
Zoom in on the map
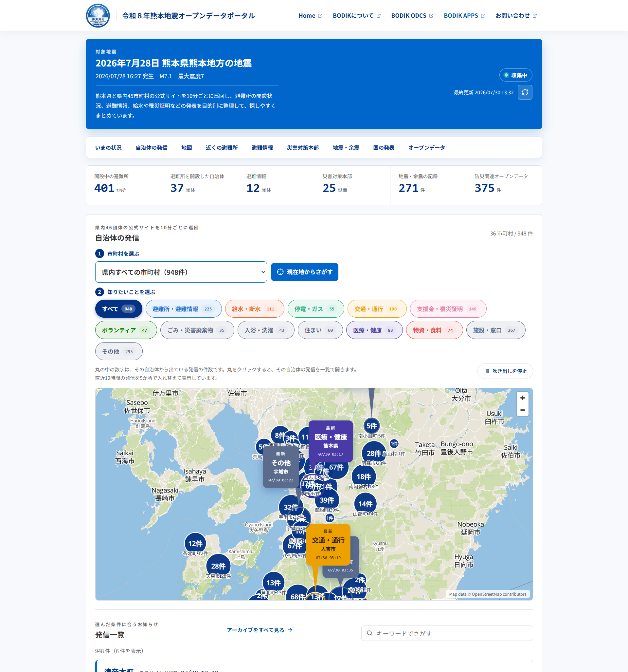pyautogui.click(x=522, y=398)
